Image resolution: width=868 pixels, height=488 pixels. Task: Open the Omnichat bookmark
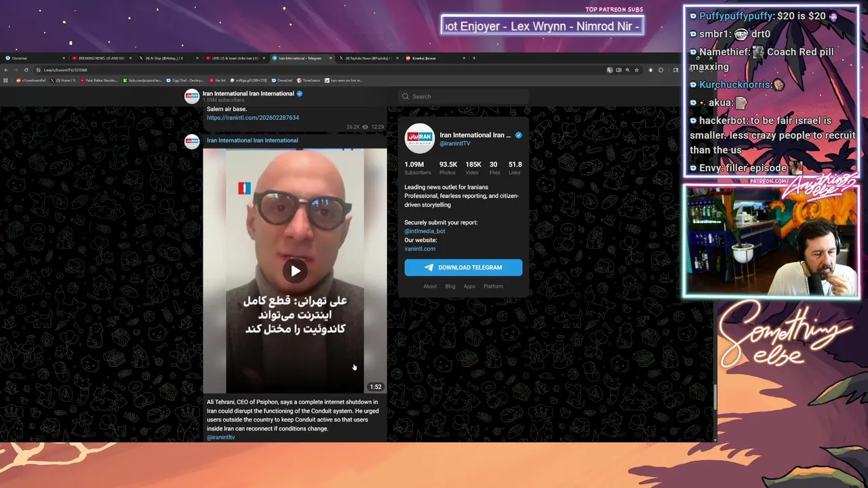pos(281,80)
